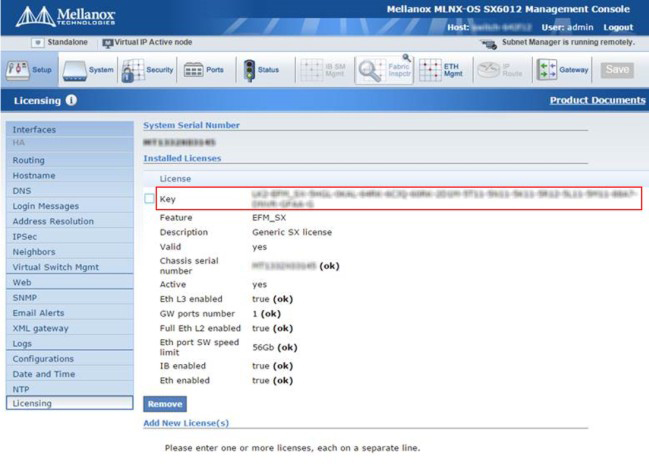Open Routing in the sidebar

click(70, 160)
